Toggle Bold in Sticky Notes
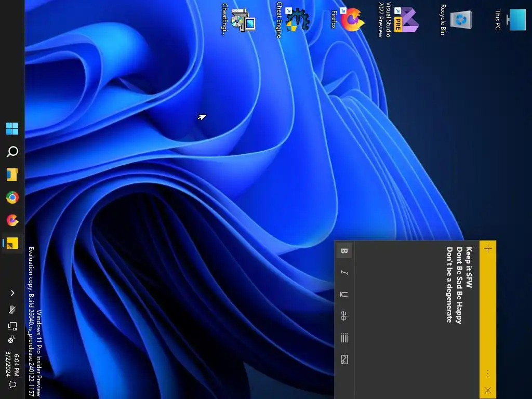This screenshot has width=532, height=399. pyautogui.click(x=344, y=251)
